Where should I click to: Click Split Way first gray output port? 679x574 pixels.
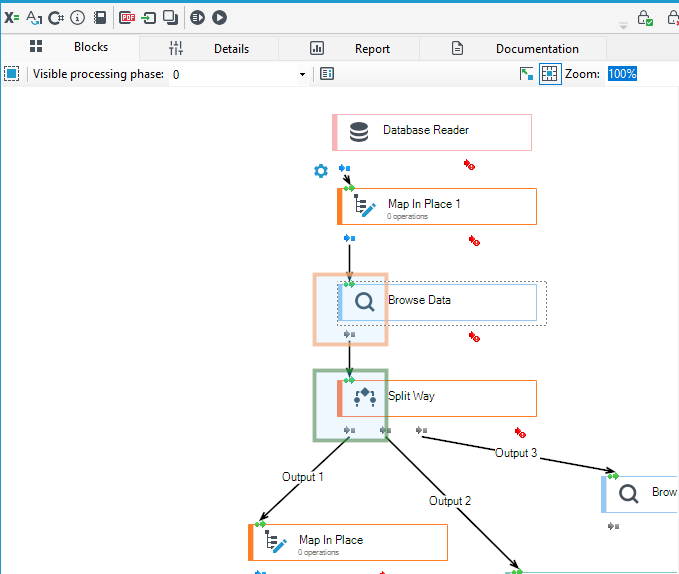point(349,430)
